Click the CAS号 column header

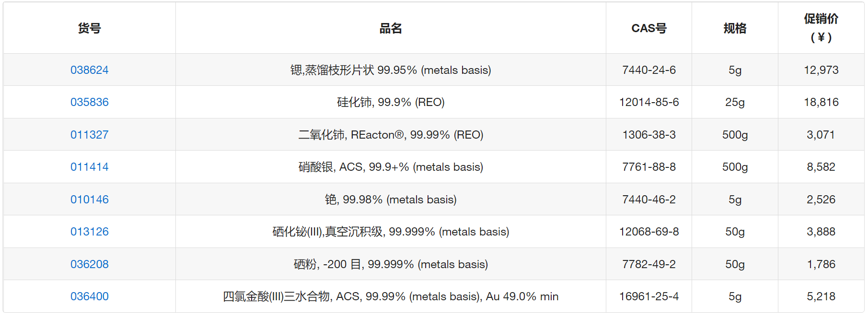pyautogui.click(x=648, y=28)
